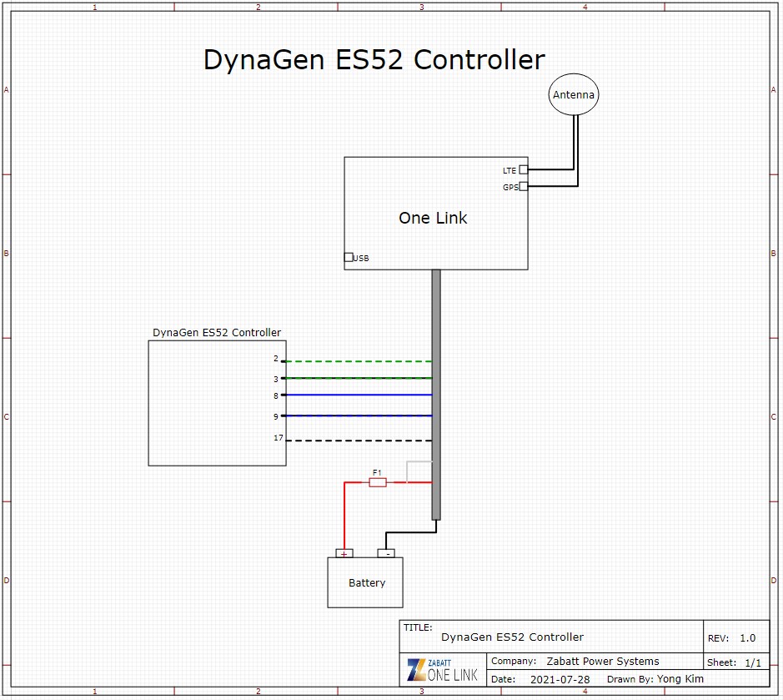Click the Zabatt One Link logo
The width and height of the screenshot is (783, 700).
[443, 669]
